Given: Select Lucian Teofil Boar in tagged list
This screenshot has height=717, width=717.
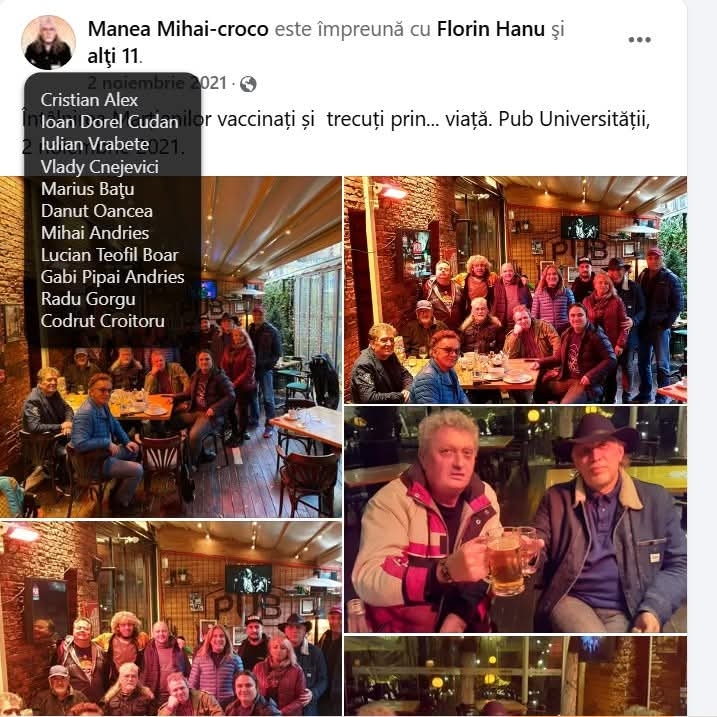Looking at the screenshot, I should 109,255.
